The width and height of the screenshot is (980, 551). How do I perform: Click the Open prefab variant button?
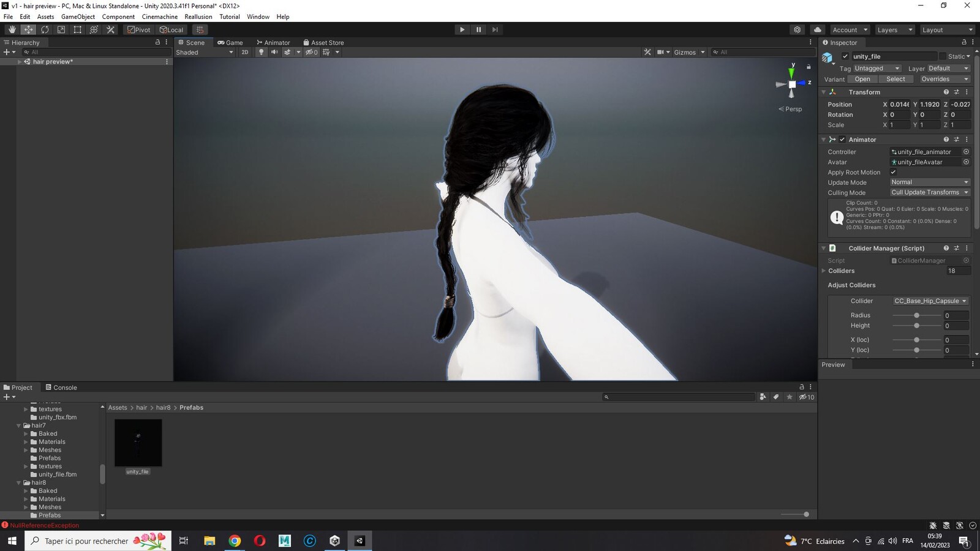point(862,79)
